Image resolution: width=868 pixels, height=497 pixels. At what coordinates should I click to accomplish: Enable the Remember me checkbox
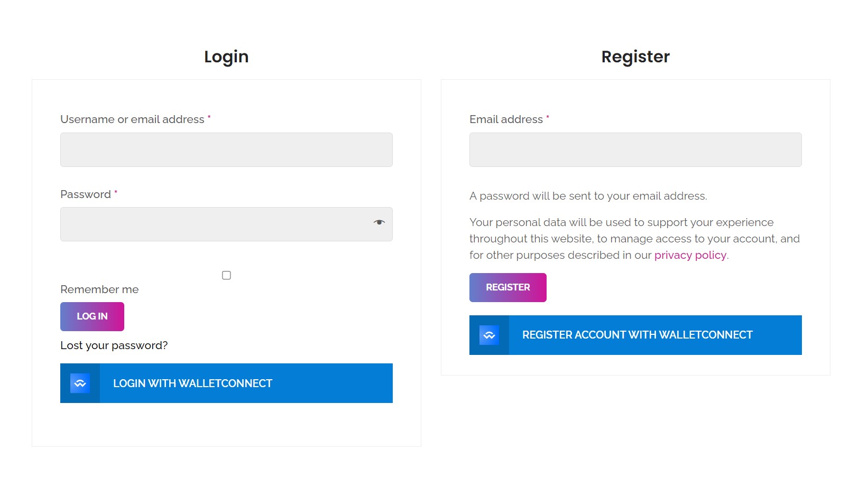(x=226, y=275)
